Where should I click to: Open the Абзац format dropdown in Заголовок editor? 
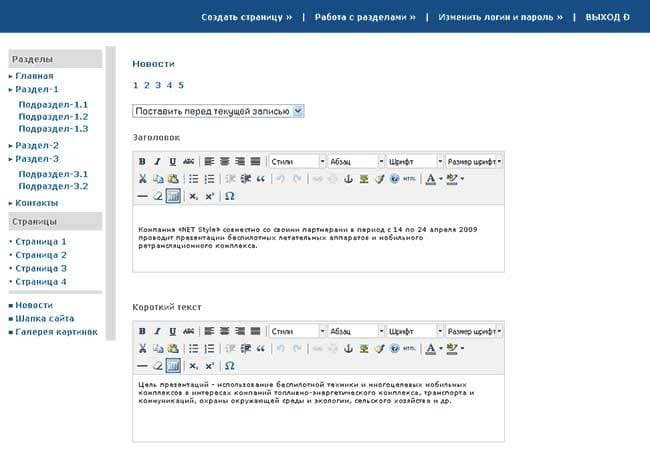pos(357,162)
